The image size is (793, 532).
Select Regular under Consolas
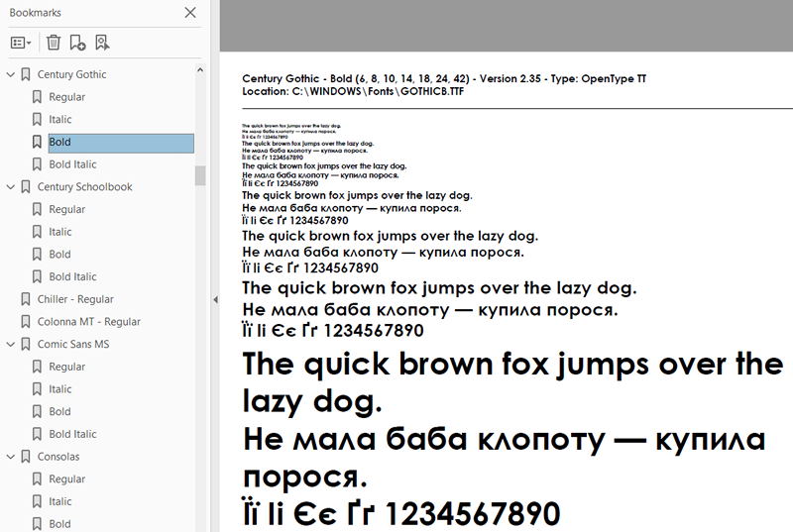pos(66,479)
